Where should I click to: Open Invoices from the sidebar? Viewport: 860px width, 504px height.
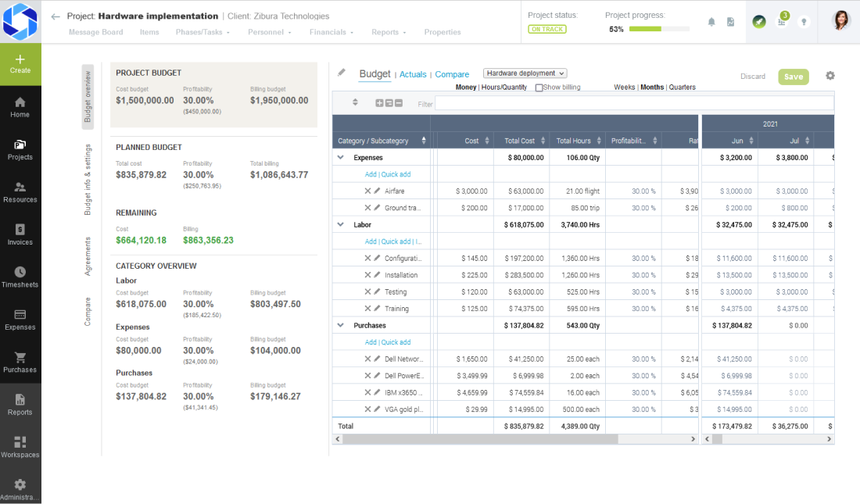pyautogui.click(x=20, y=234)
